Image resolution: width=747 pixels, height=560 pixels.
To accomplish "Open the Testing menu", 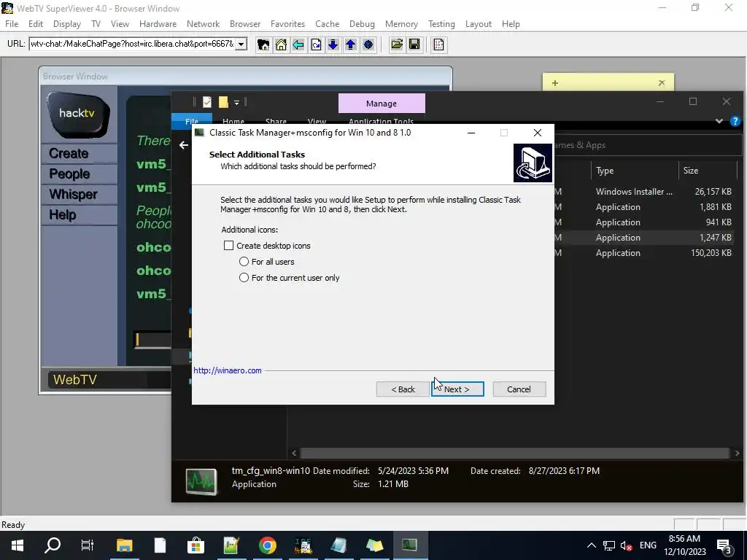I will (441, 24).
